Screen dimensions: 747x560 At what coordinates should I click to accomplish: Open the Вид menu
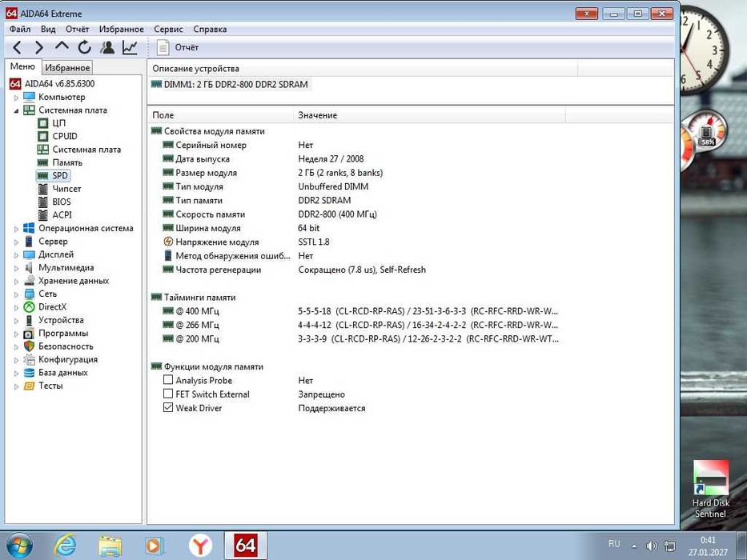[x=48, y=29]
